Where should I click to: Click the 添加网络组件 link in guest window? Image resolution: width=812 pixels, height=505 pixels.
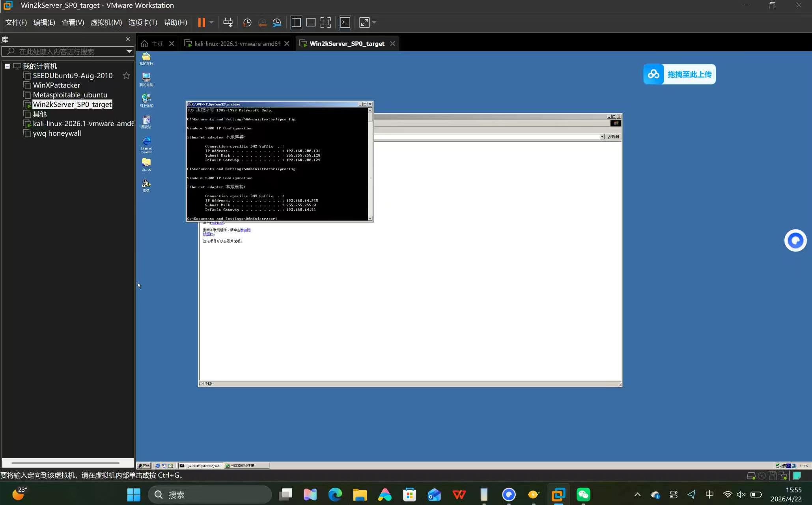(x=245, y=230)
